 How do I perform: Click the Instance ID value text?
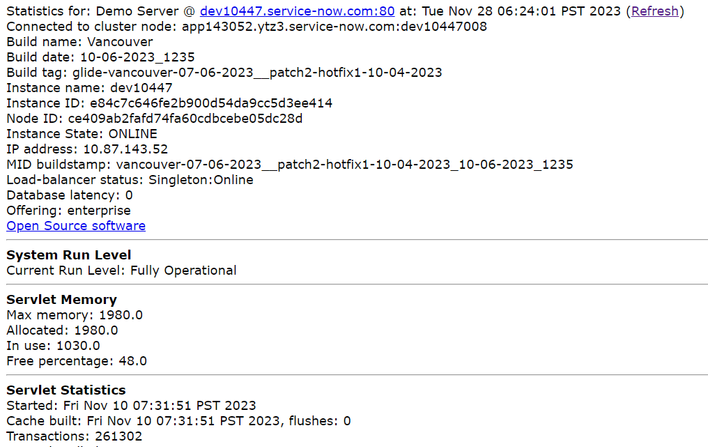(211, 103)
